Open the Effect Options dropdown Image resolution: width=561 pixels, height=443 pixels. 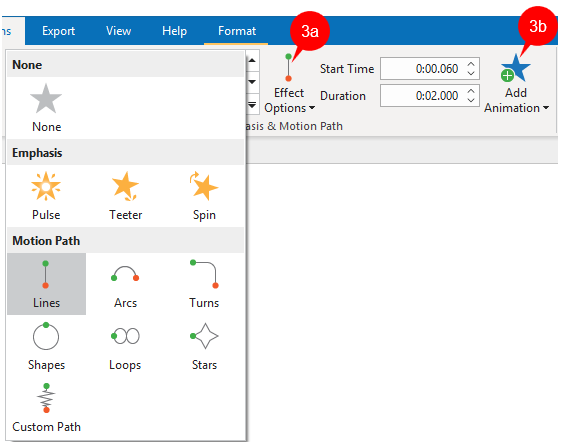tap(289, 84)
